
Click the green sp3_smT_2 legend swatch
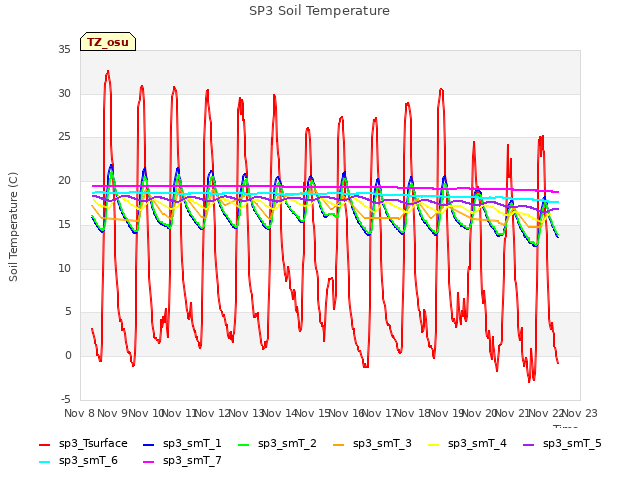[244, 444]
